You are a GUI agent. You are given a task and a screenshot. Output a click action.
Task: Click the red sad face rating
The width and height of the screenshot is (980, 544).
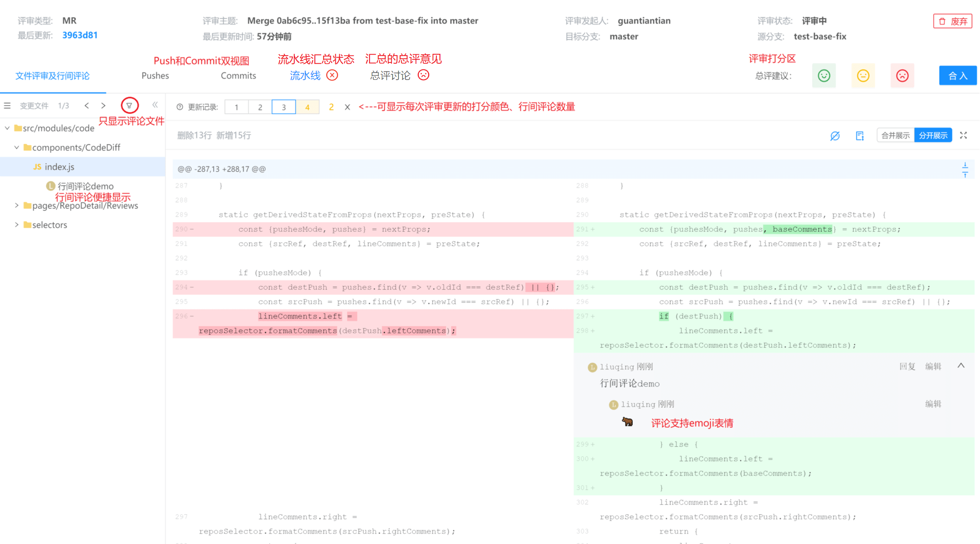point(902,76)
